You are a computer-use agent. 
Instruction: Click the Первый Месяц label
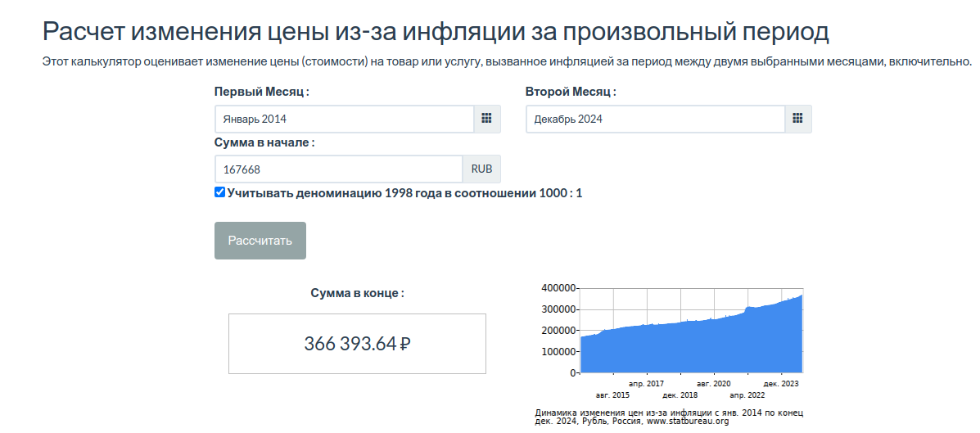tap(262, 92)
